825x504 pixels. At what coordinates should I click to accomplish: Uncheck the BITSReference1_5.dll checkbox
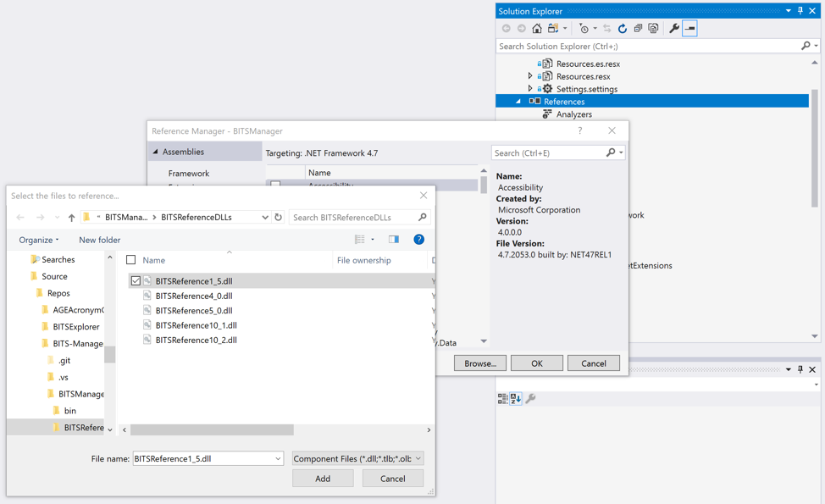136,281
